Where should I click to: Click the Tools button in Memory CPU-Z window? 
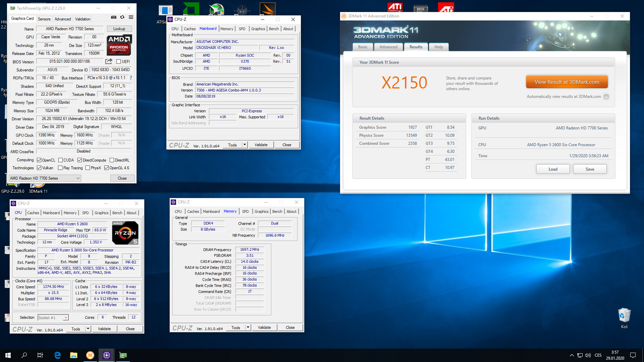236,327
